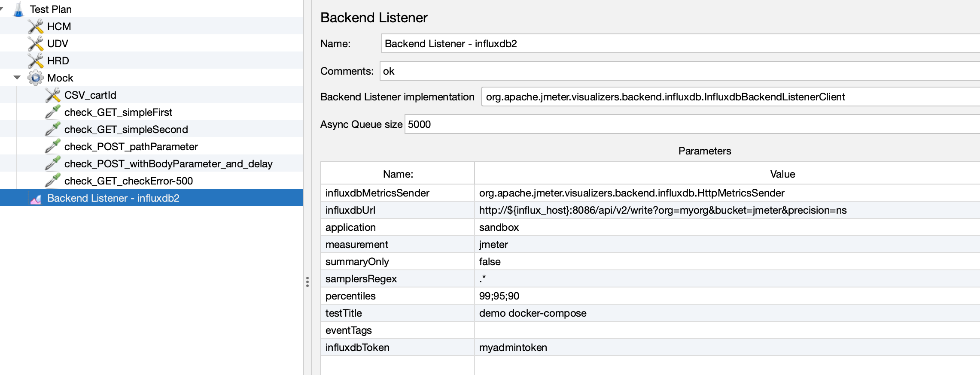
Task: Click the empty eventTags value cell
Action: tap(727, 330)
